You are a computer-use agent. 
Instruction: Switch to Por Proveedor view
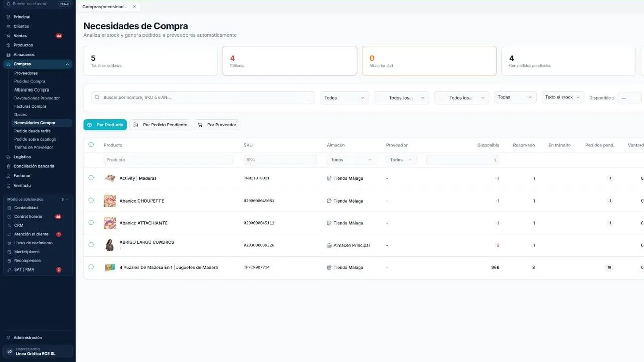(217, 125)
